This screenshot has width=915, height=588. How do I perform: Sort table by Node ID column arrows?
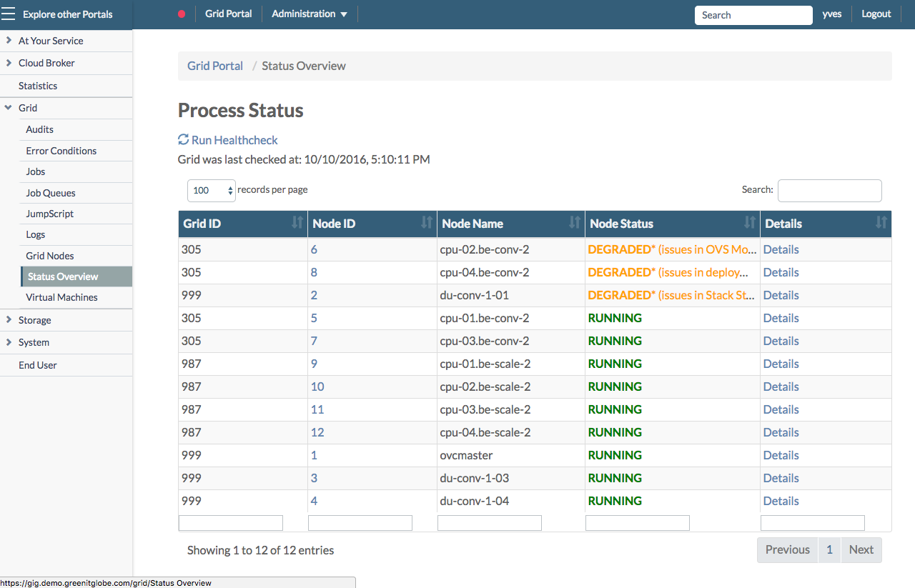(x=427, y=223)
